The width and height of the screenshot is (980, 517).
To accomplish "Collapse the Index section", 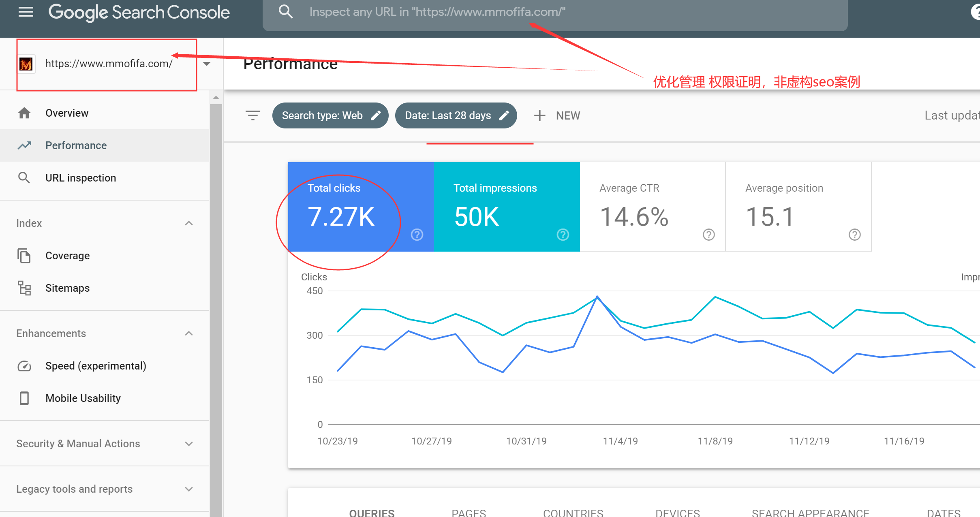I will (x=189, y=223).
